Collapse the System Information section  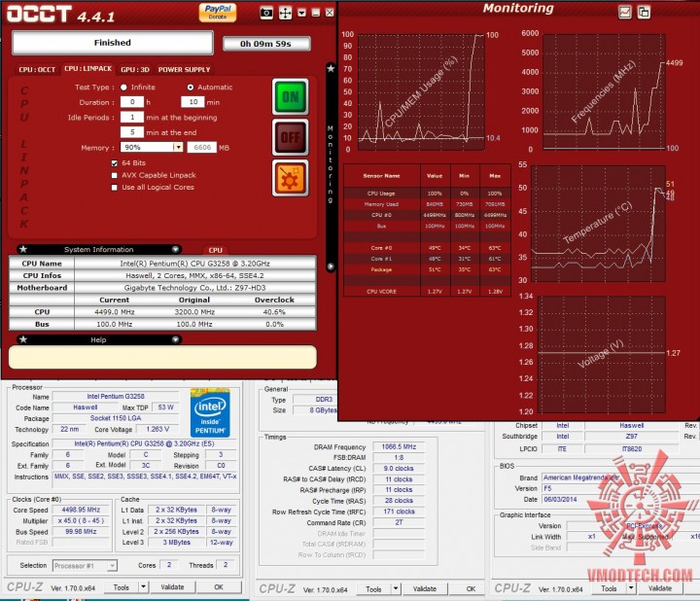175,249
